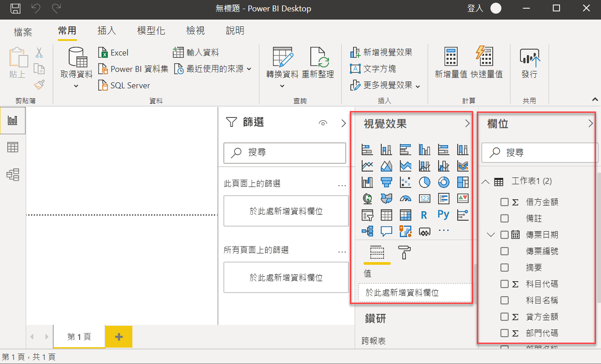Expand the 傳票日期 date hierarchy chevron
This screenshot has width=601, height=364.
[490, 235]
